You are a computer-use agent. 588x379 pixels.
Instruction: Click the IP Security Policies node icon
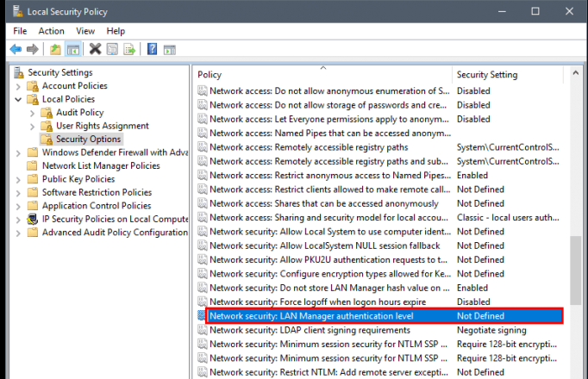point(33,219)
